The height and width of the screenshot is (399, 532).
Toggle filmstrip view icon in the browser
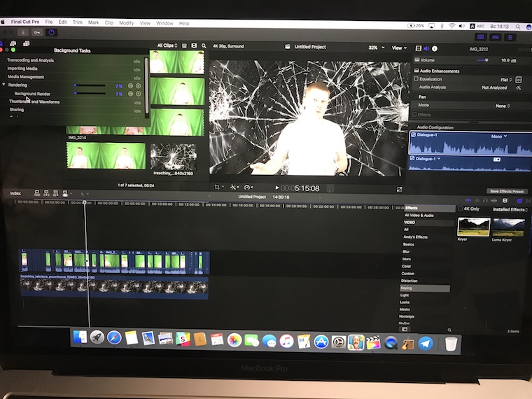(x=194, y=45)
